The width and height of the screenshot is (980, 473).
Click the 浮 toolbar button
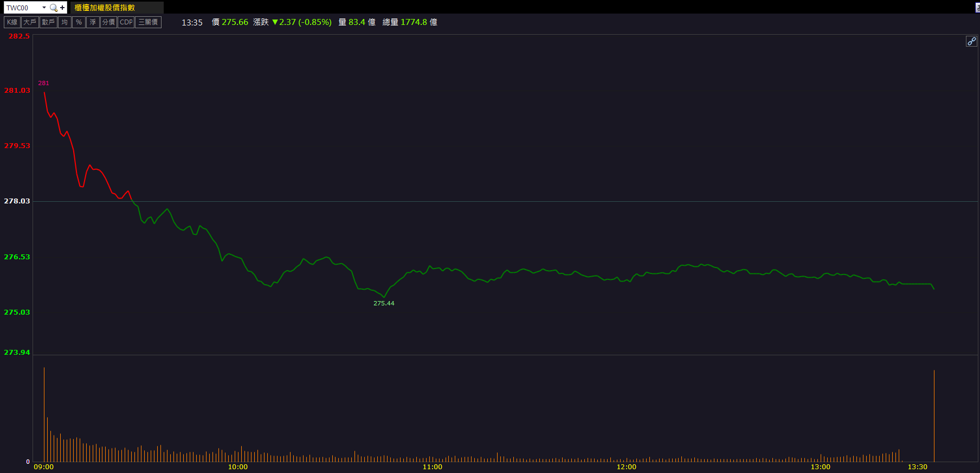tap(93, 22)
